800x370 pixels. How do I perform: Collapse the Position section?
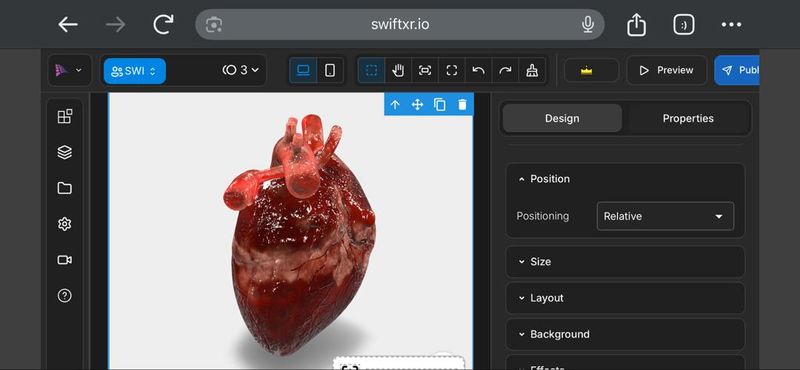(625, 179)
